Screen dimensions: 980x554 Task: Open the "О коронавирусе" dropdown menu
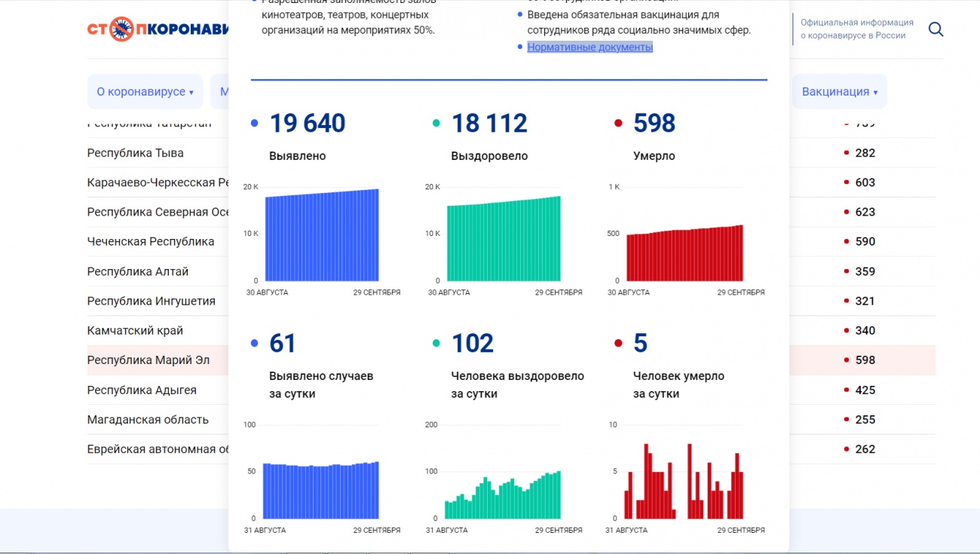click(145, 92)
